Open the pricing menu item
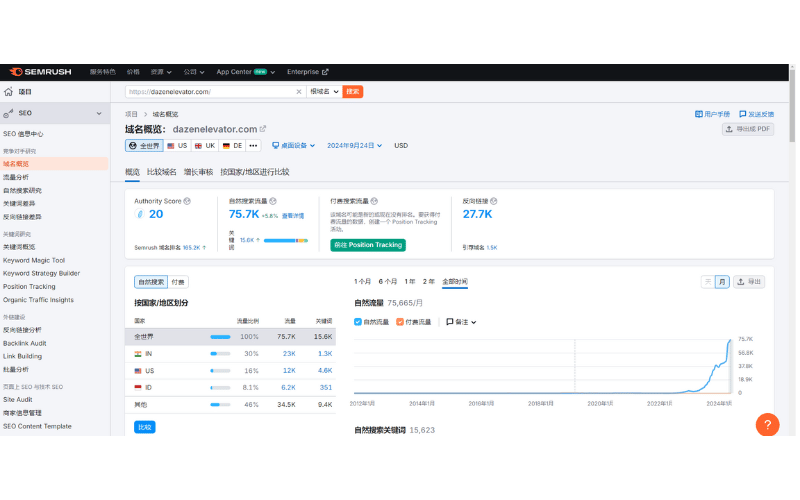This screenshot has width=800, height=500. [x=133, y=72]
